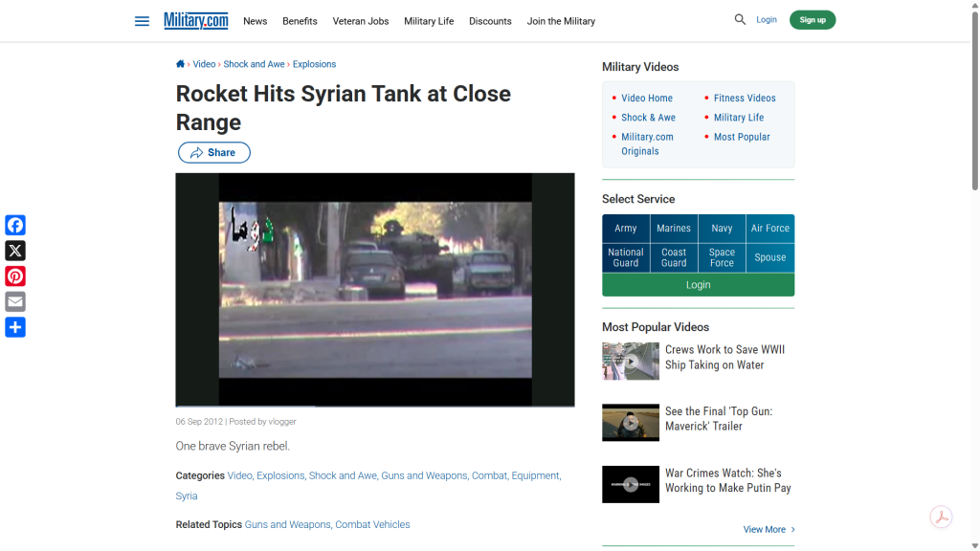The width and height of the screenshot is (980, 551).
Task: Open the hamburger navigation menu
Action: [x=142, y=21]
